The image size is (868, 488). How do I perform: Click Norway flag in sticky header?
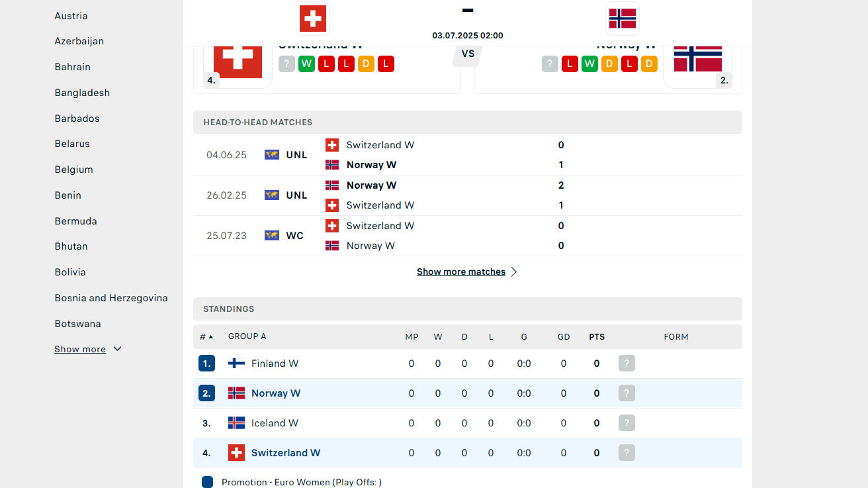(622, 18)
